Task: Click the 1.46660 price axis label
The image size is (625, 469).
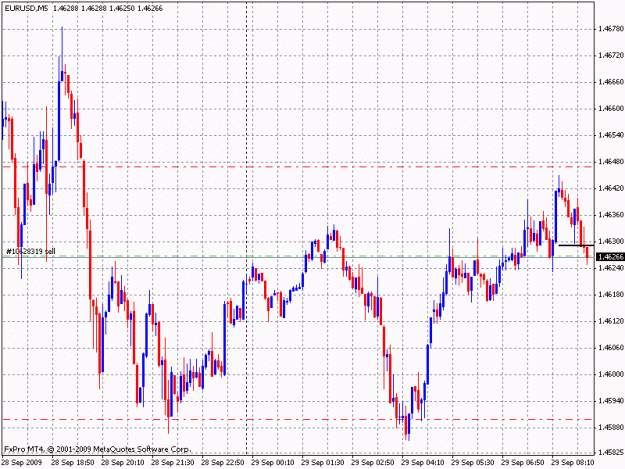Action: pos(611,82)
